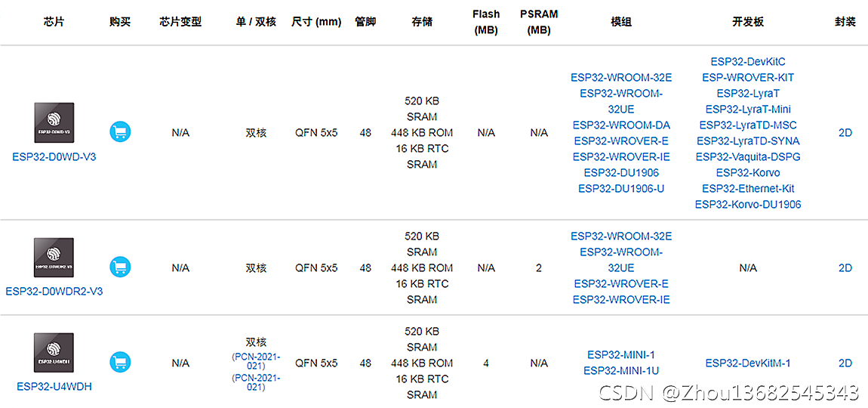Click the 芯片变型 column header
868x408 pixels.
180,22
